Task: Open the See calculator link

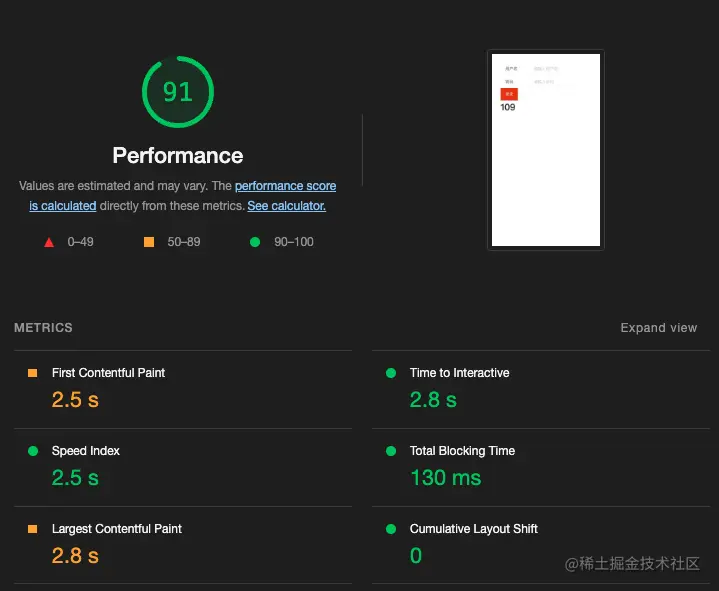Action: pyautogui.click(x=286, y=206)
